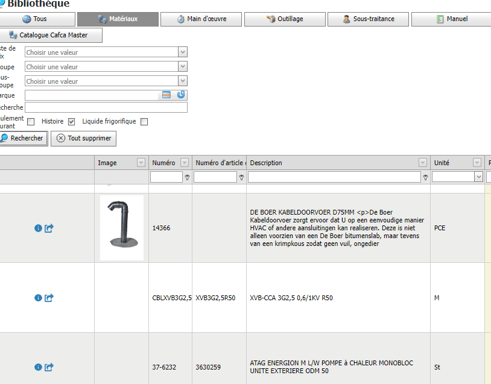The image size is (491, 384).
Task: Click info icon for item 37-6232
Action: click(x=38, y=367)
